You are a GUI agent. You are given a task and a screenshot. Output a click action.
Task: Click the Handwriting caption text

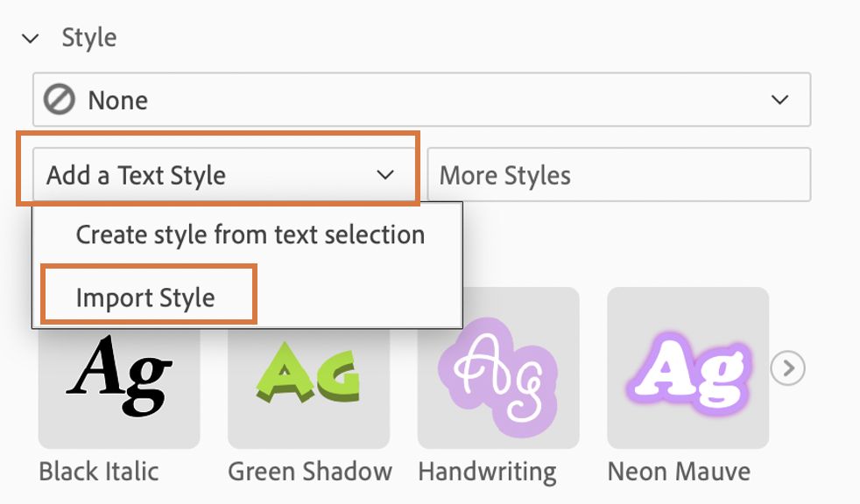tap(487, 472)
